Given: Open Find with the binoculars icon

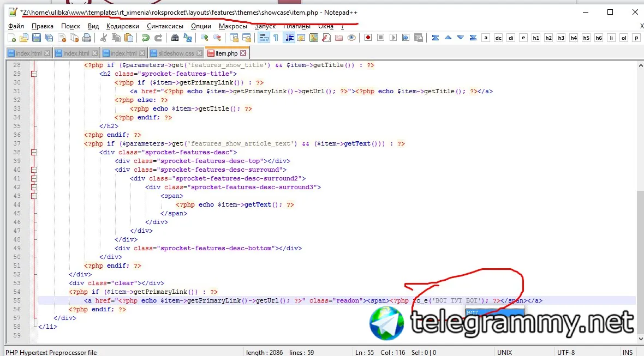Looking at the screenshot, I should 175,38.
